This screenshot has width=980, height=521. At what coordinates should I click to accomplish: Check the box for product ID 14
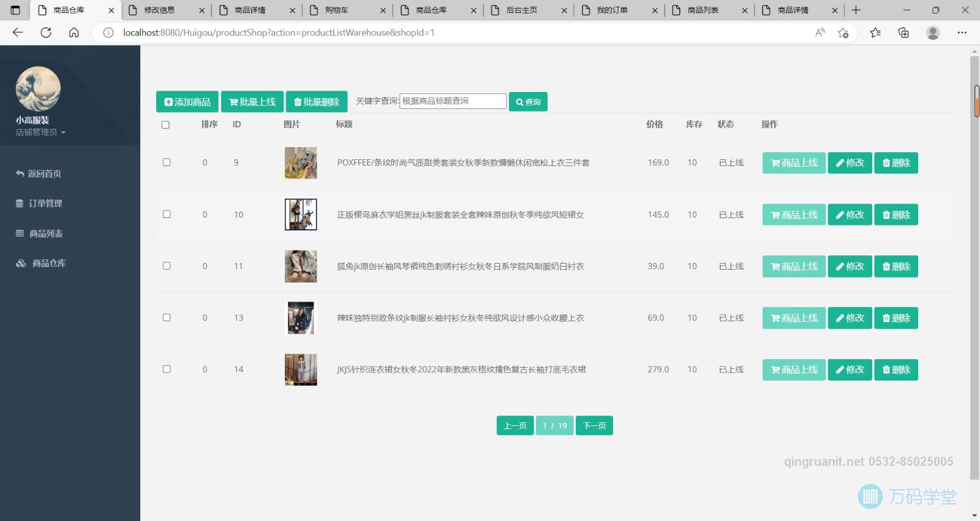(167, 369)
